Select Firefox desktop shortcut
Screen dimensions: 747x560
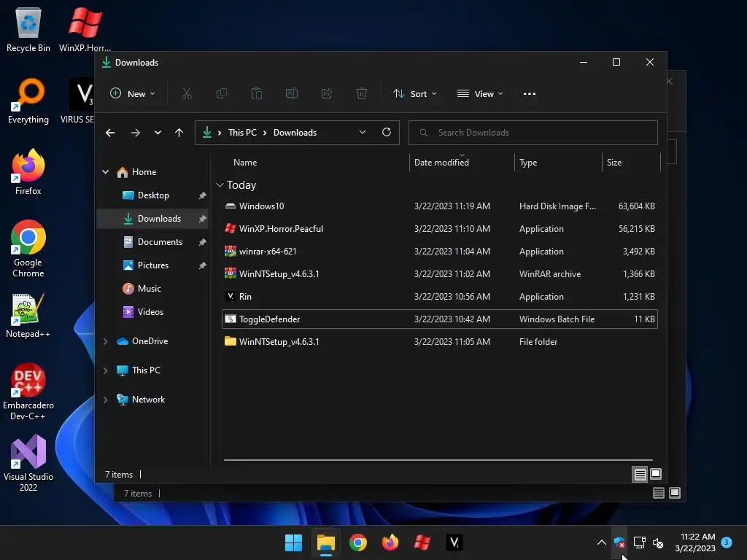[28, 172]
